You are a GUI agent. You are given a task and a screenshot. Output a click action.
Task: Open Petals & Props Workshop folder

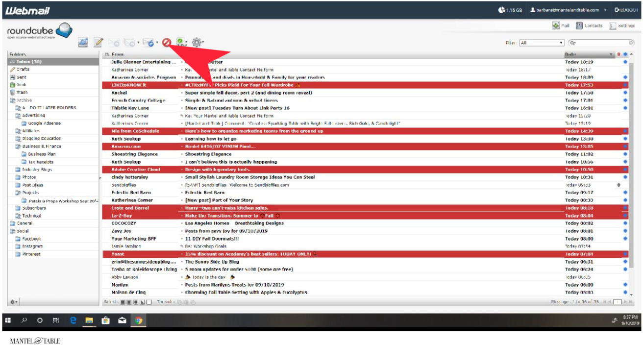53,200
